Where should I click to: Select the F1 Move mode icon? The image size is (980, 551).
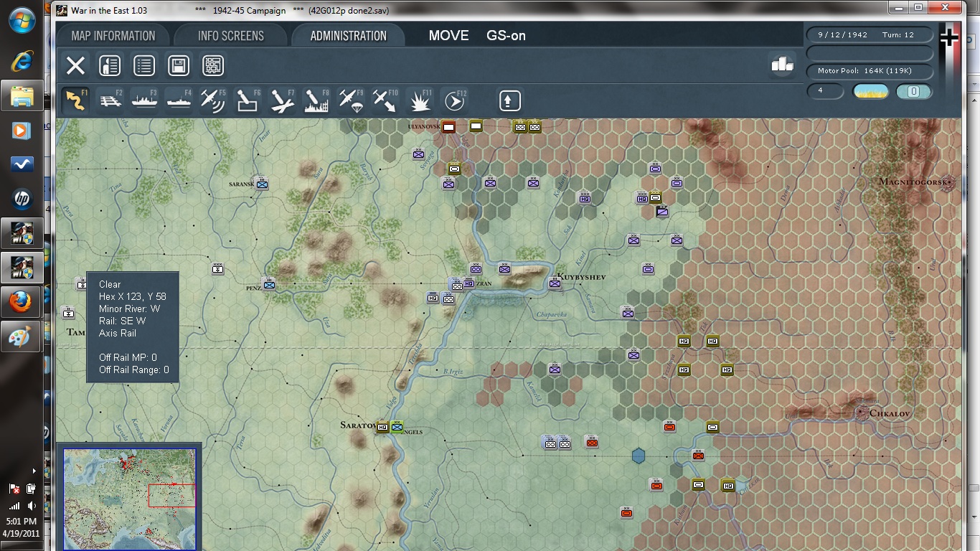click(x=75, y=100)
